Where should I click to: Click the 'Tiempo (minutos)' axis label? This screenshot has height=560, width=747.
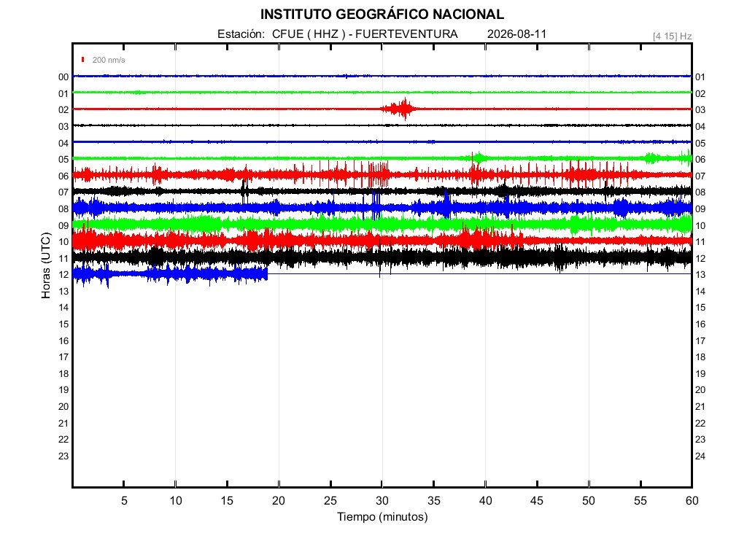[382, 517]
